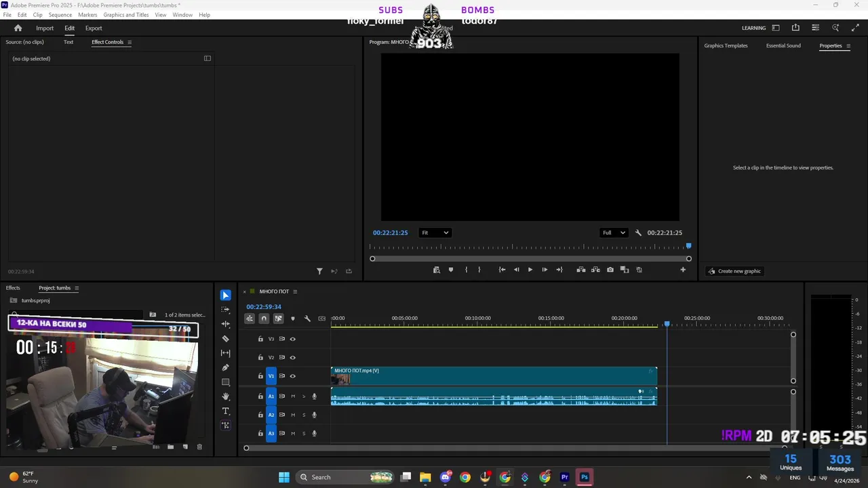Image resolution: width=868 pixels, height=488 pixels.
Task: Click Mark In button in monitor
Action: click(466, 270)
